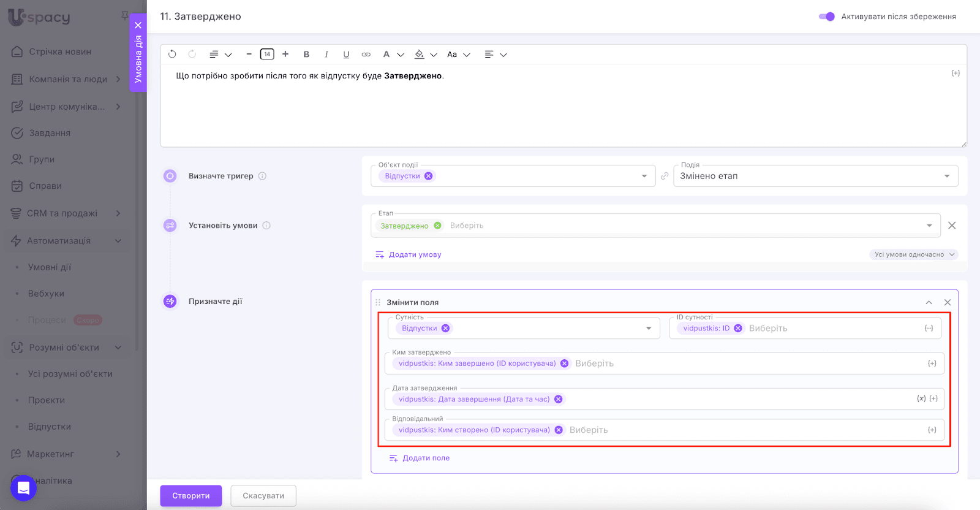Image resolution: width=980 pixels, height=510 pixels.
Task: Collapse the Змінити поля action block
Action: [929, 302]
